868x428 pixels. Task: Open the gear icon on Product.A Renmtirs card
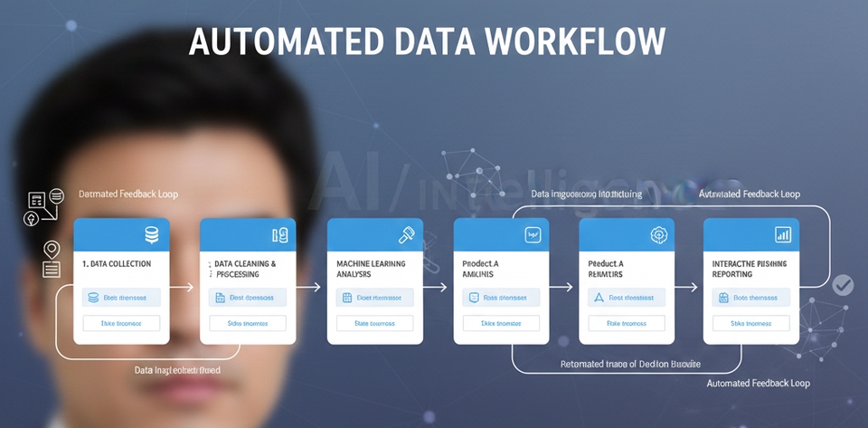click(x=657, y=235)
